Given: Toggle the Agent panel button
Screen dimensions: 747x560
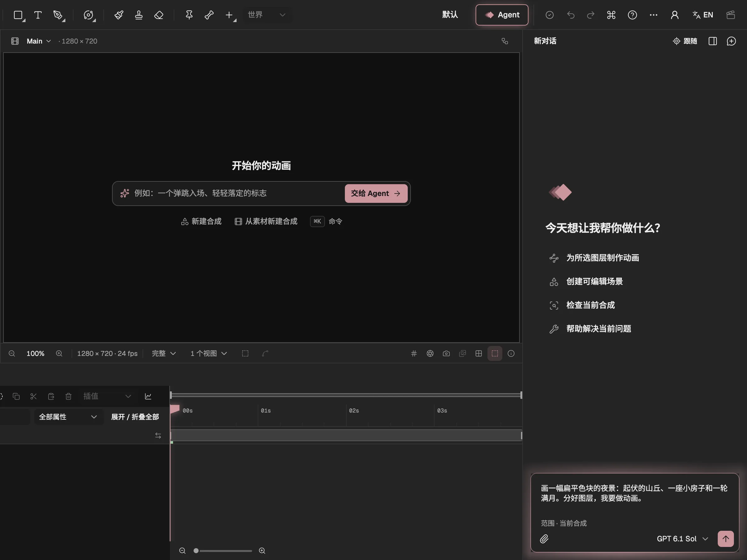Looking at the screenshot, I should (x=502, y=15).
